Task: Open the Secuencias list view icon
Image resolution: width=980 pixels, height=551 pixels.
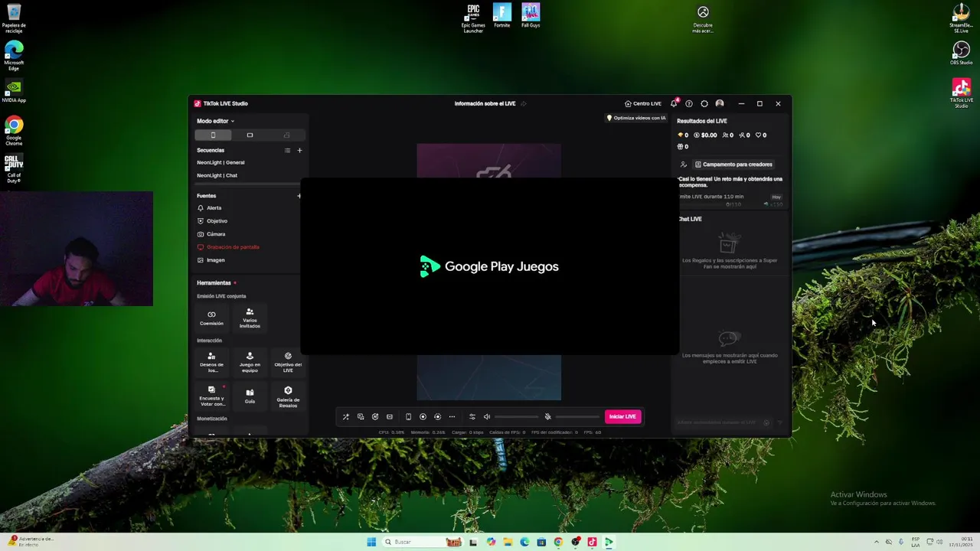Action: 287,150
